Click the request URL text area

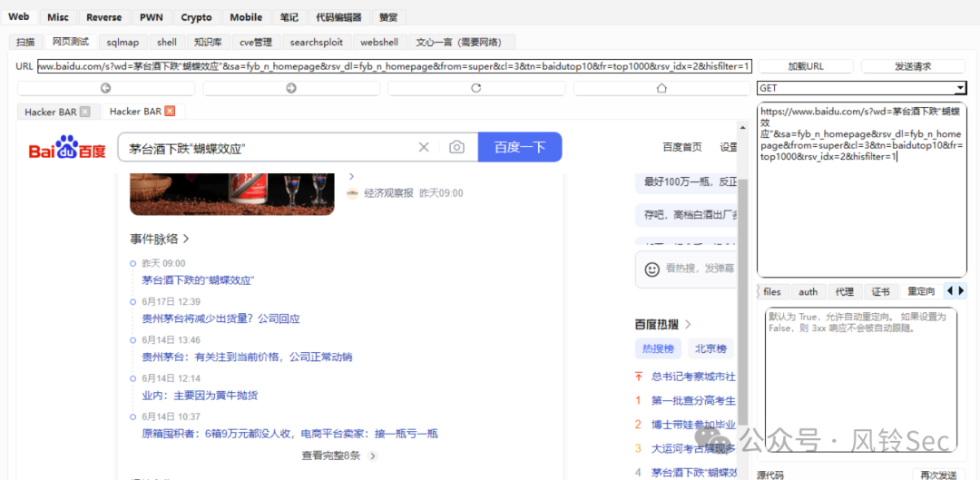tap(861, 190)
